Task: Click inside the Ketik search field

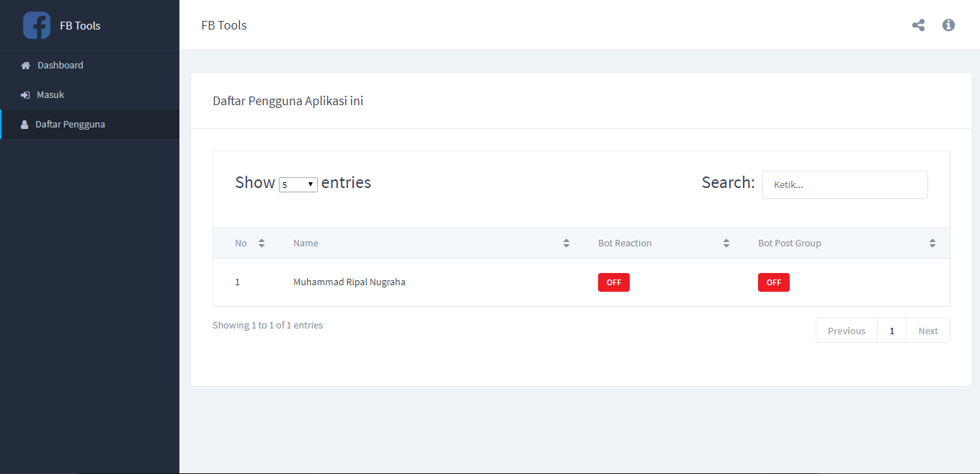Action: [x=845, y=184]
